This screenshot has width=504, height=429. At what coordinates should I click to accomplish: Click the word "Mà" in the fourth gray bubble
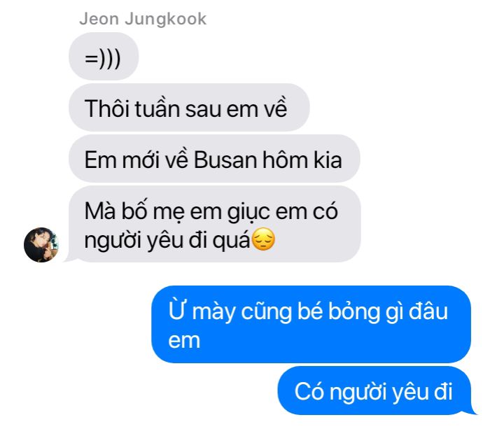100,211
